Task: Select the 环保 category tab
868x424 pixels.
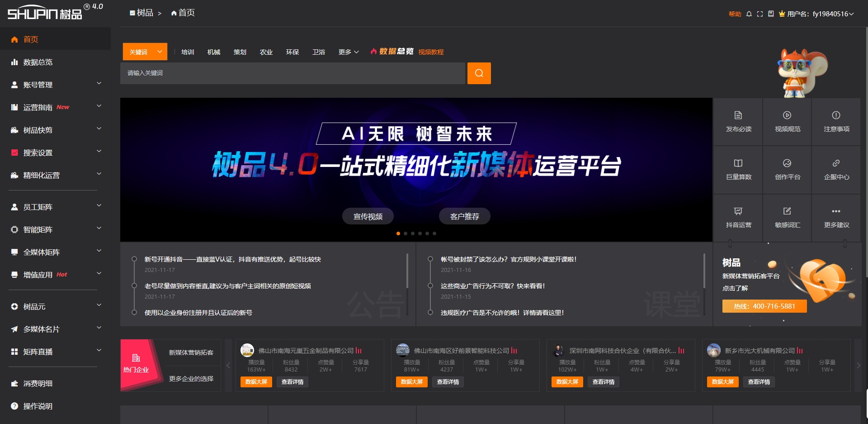Action: 292,52
